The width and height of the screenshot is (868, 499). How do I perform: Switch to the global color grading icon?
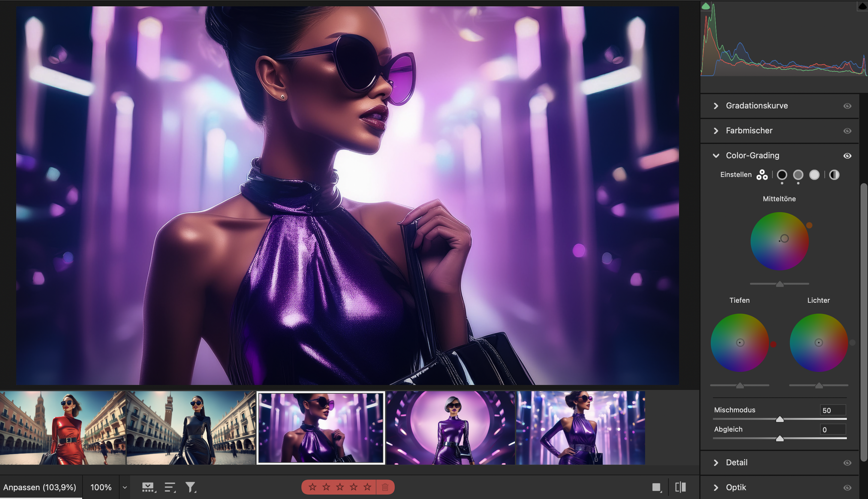pos(834,175)
